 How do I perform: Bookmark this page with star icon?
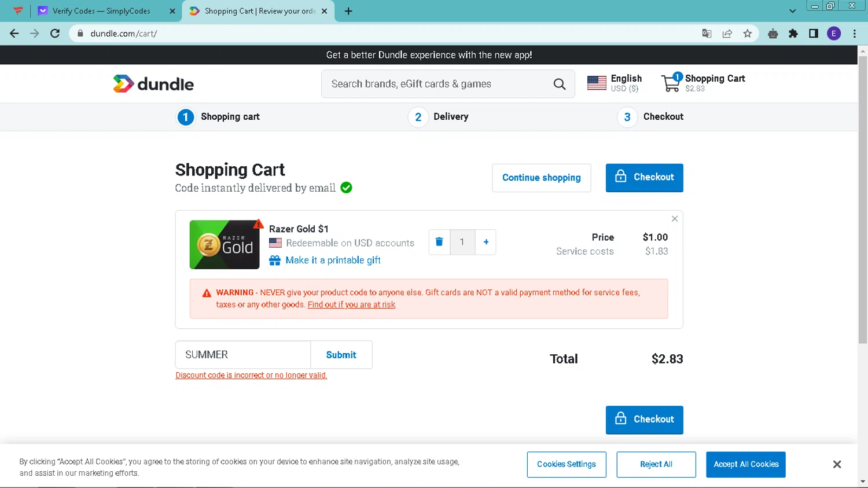pos(748,34)
